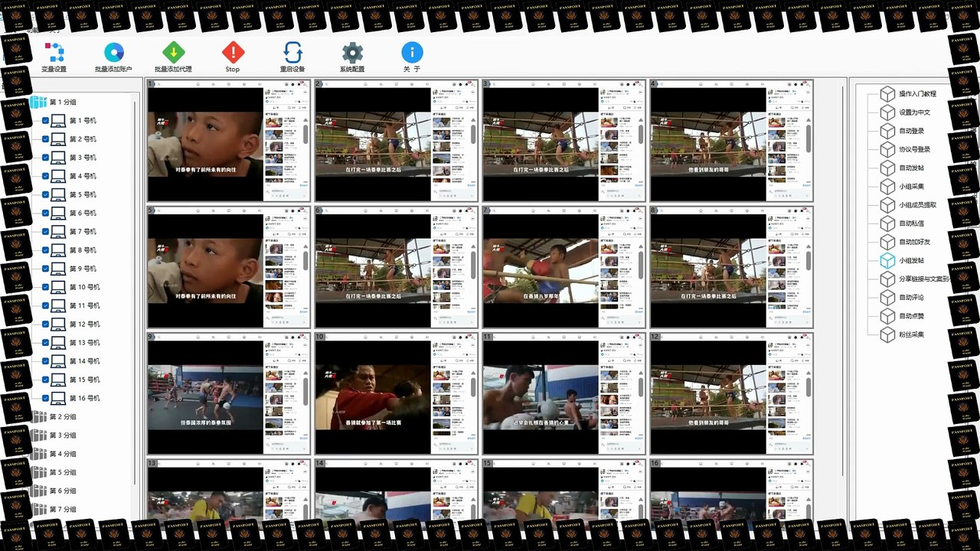This screenshot has width=980, height=551.
Task: Click the group icon of 第 1 分组
Action: pos(39,102)
